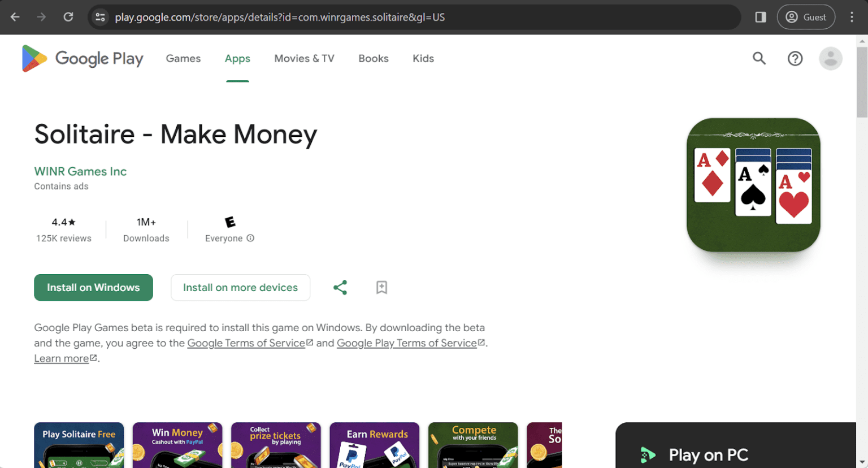Share the Solitaire app page
The height and width of the screenshot is (468, 868).
point(340,287)
